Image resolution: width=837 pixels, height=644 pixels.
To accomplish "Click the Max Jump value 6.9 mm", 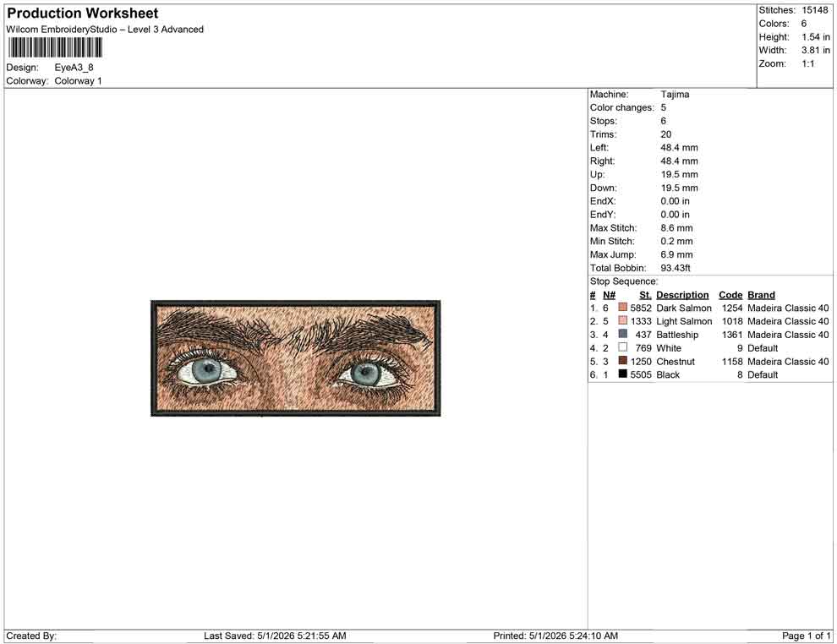I will click(677, 254).
